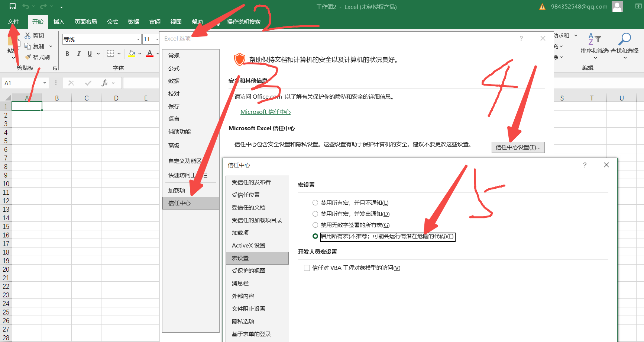Expand the font size dropdown
This screenshot has width=644, height=342.
157,39
